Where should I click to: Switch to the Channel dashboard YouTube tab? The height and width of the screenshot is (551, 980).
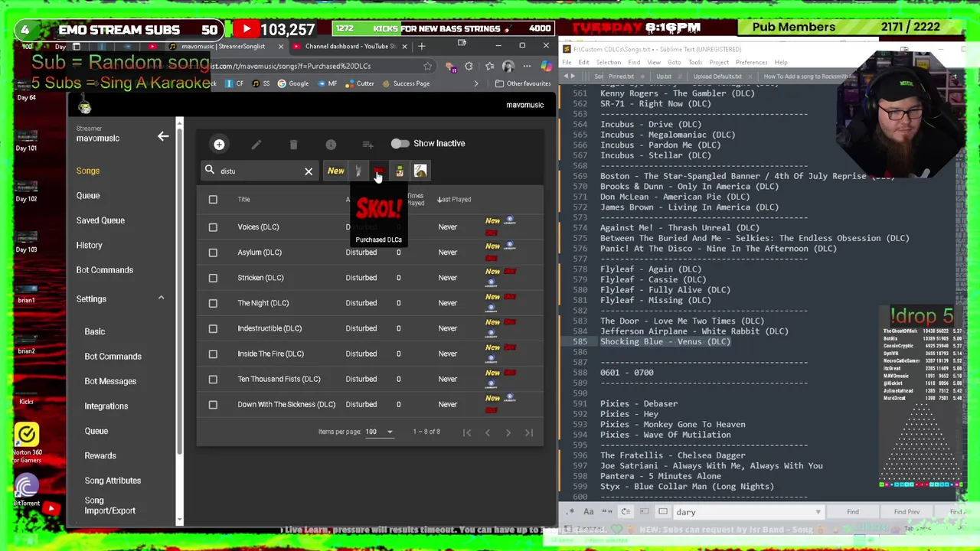(351, 47)
